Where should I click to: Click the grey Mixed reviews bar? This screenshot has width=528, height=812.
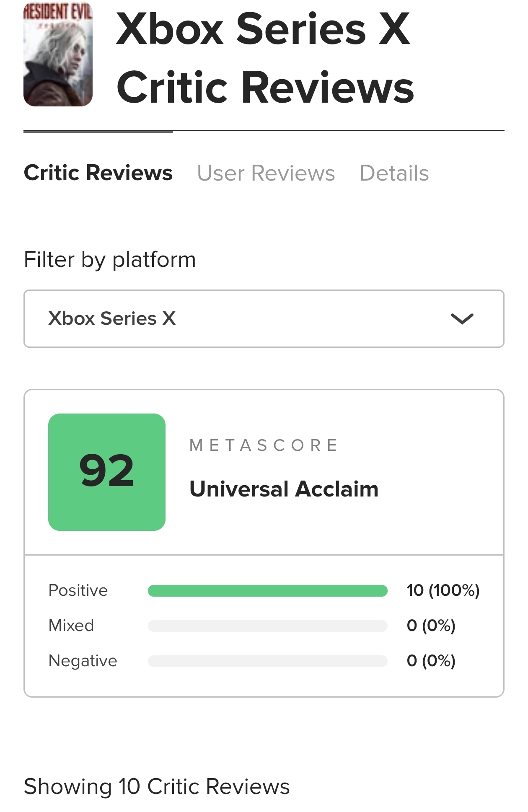pyautogui.click(x=267, y=626)
